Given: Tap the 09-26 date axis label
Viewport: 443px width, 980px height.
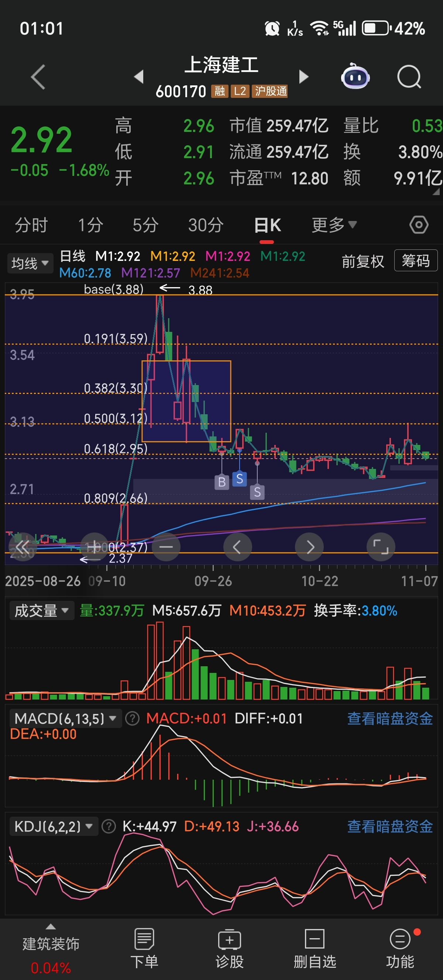Looking at the screenshot, I should tap(213, 581).
